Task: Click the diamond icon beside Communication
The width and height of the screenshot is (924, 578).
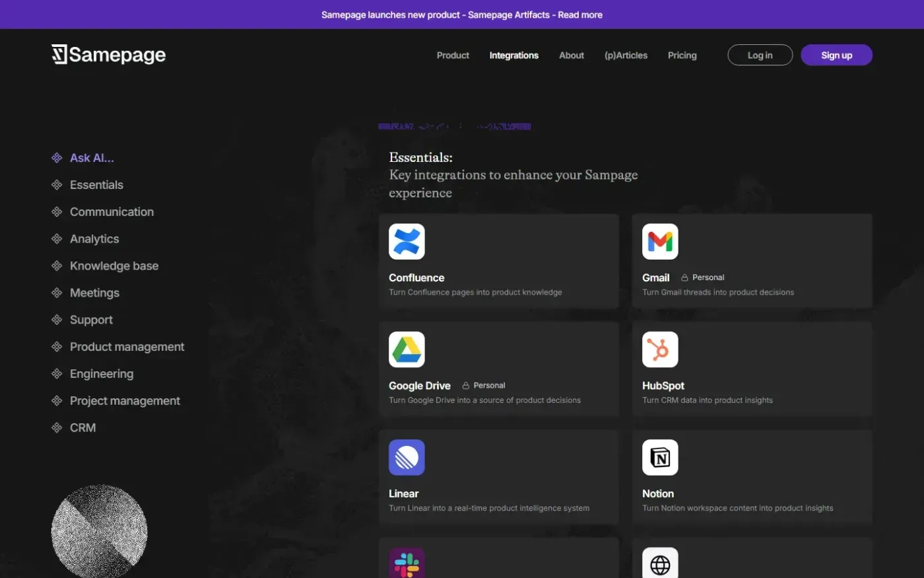Action: coord(57,212)
